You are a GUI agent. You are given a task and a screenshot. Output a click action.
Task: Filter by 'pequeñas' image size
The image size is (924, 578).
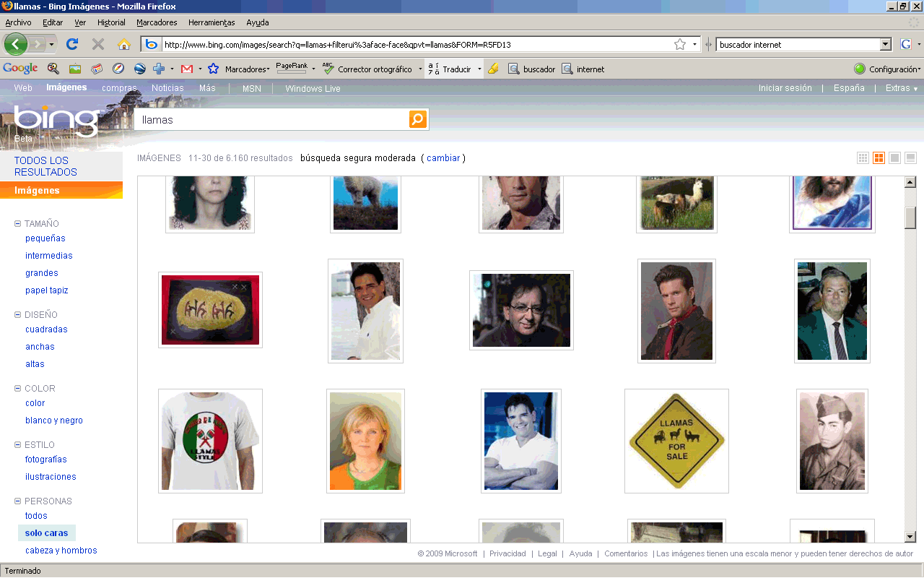[x=45, y=238]
